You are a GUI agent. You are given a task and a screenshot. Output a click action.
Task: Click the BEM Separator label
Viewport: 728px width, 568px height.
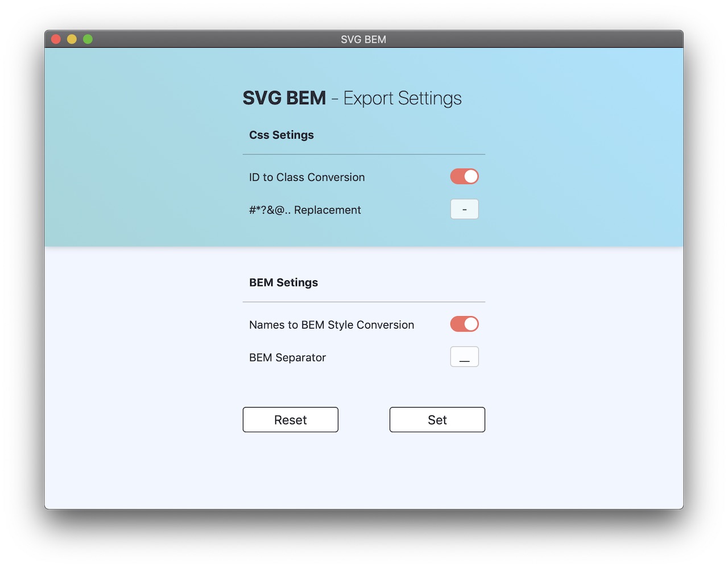point(287,358)
